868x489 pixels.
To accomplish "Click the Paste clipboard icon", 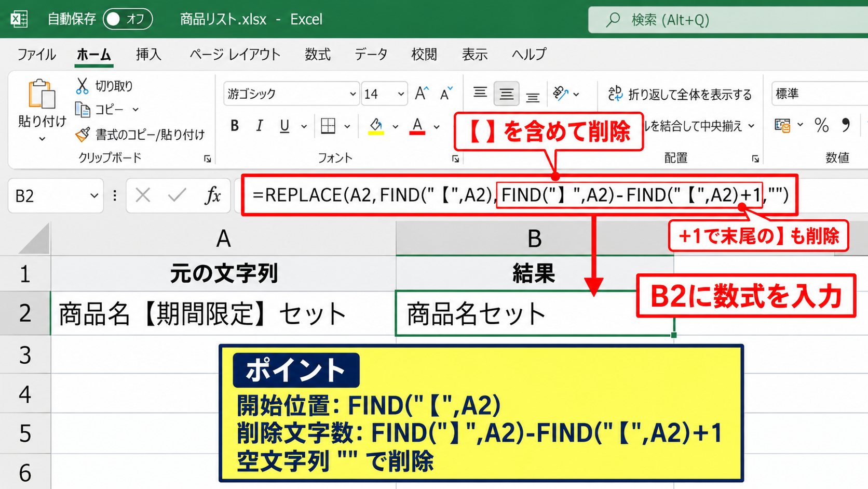I will 42,95.
